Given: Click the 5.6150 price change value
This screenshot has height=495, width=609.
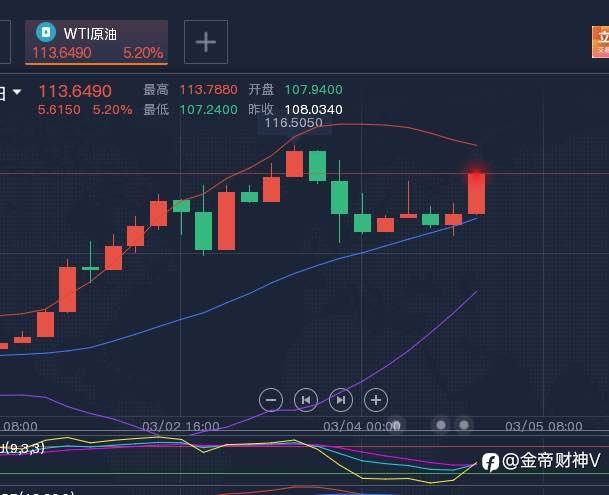Looking at the screenshot, I should pyautogui.click(x=59, y=110).
